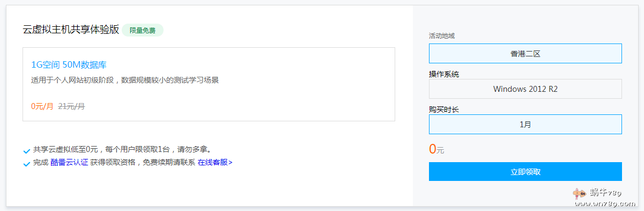This screenshot has width=644, height=211.
Task: Click the 活动地域 label
Action: tap(442, 35)
